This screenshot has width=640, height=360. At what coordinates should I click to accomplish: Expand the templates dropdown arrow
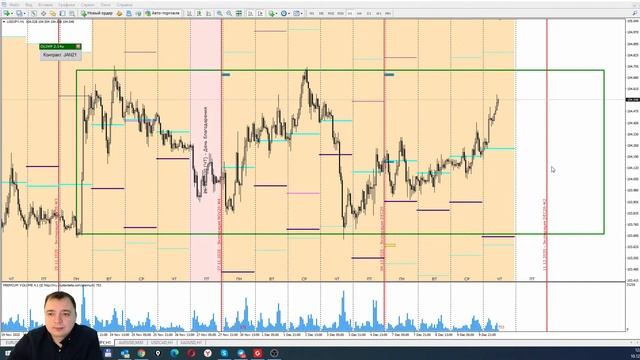302,13
